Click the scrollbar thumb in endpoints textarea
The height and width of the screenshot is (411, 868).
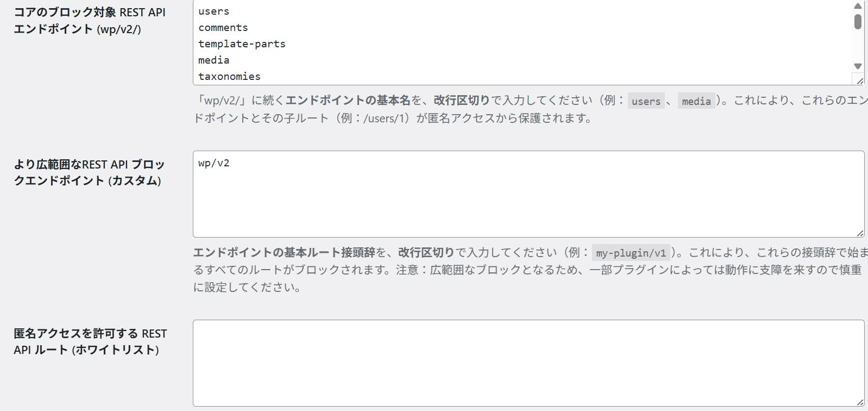click(x=858, y=22)
